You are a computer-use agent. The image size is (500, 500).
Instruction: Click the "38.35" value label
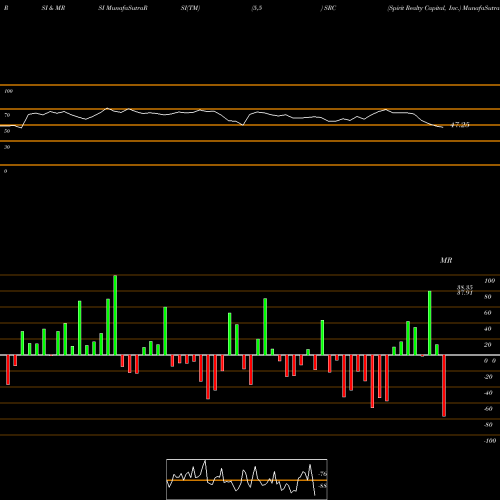click(x=465, y=287)
